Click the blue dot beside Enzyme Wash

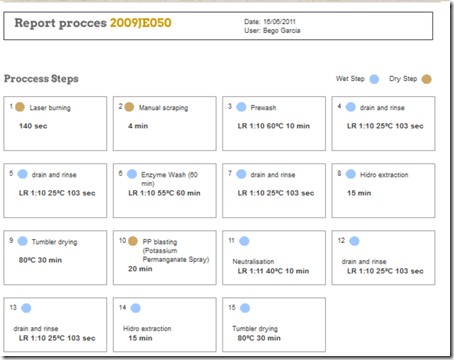[x=132, y=174]
